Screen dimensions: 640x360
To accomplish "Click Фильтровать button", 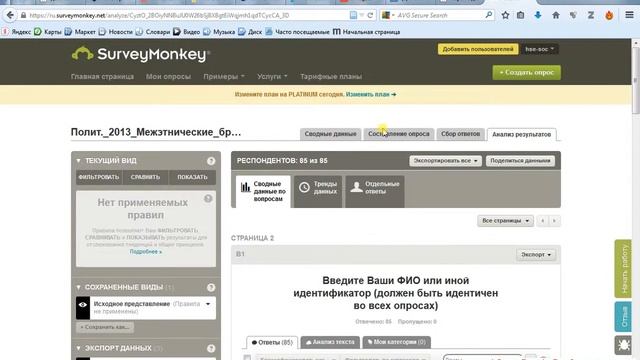I will tap(99, 177).
